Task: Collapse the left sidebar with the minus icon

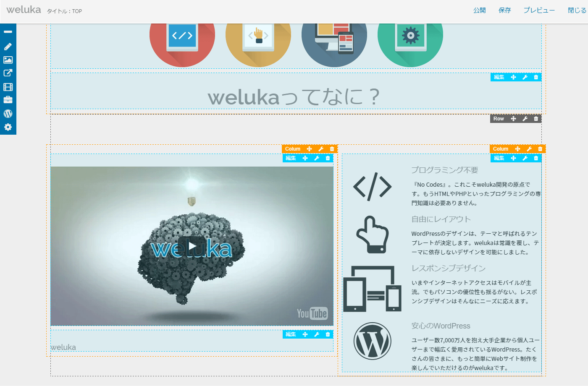Action: (8, 32)
